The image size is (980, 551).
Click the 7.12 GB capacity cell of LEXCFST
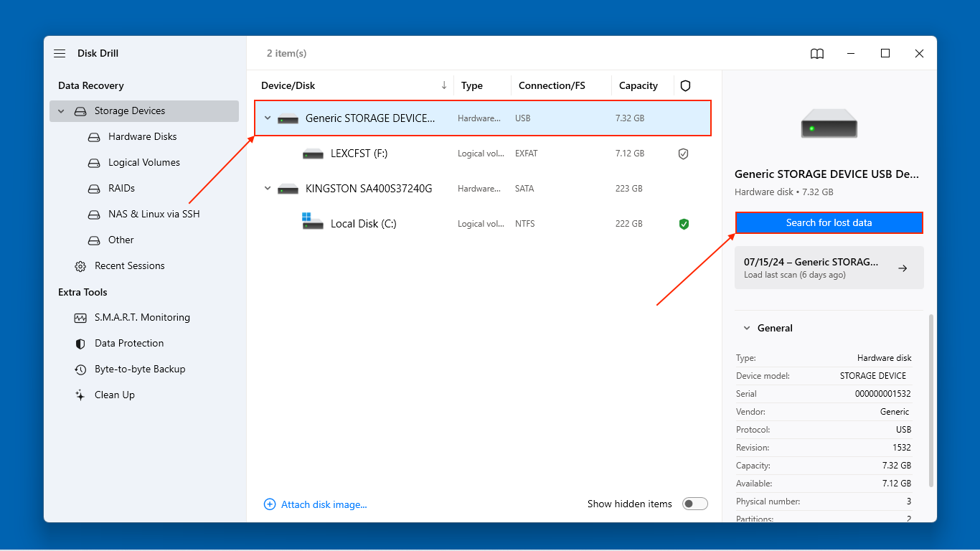[x=629, y=154]
